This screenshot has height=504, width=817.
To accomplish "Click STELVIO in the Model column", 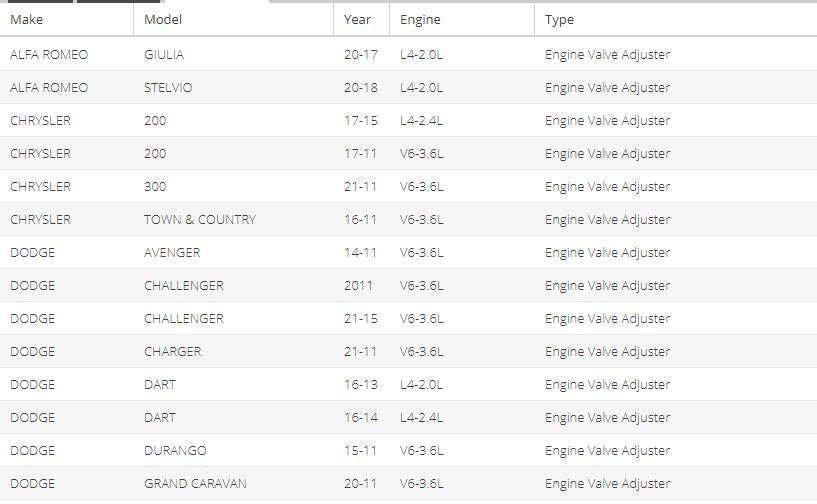I will (x=168, y=88).
